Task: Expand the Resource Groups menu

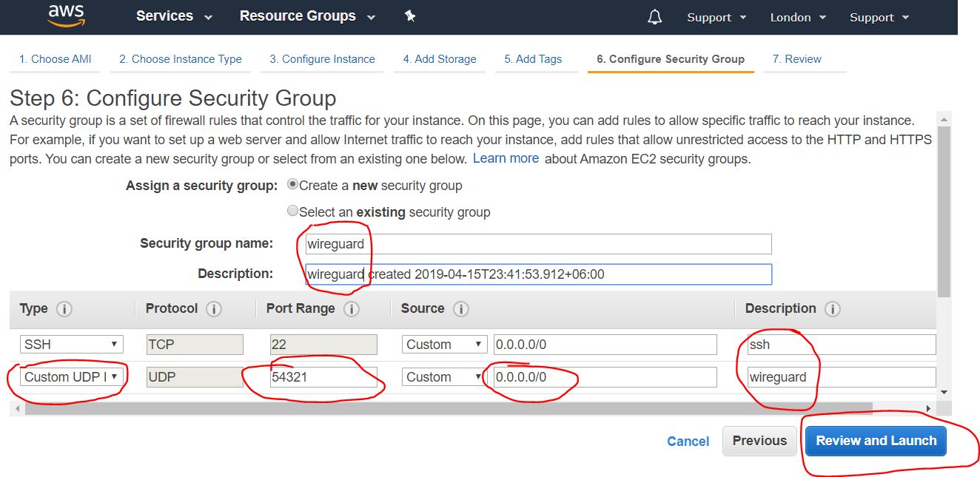Action: tap(307, 16)
